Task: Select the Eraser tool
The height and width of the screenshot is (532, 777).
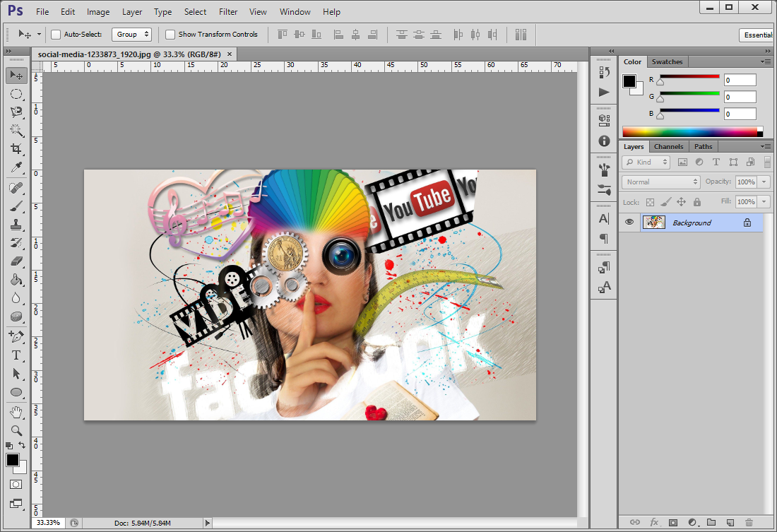Action: tap(16, 261)
